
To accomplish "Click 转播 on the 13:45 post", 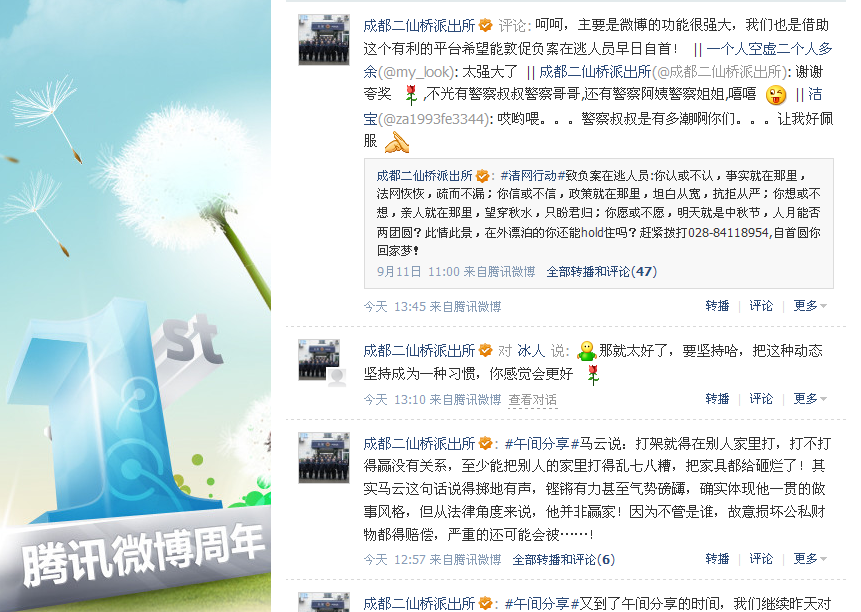I will pyautogui.click(x=717, y=305).
